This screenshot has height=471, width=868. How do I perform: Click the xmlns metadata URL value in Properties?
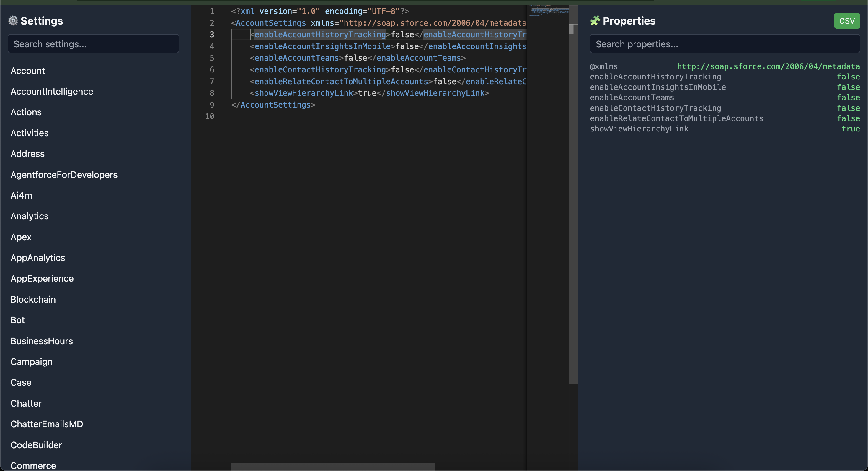coord(768,66)
